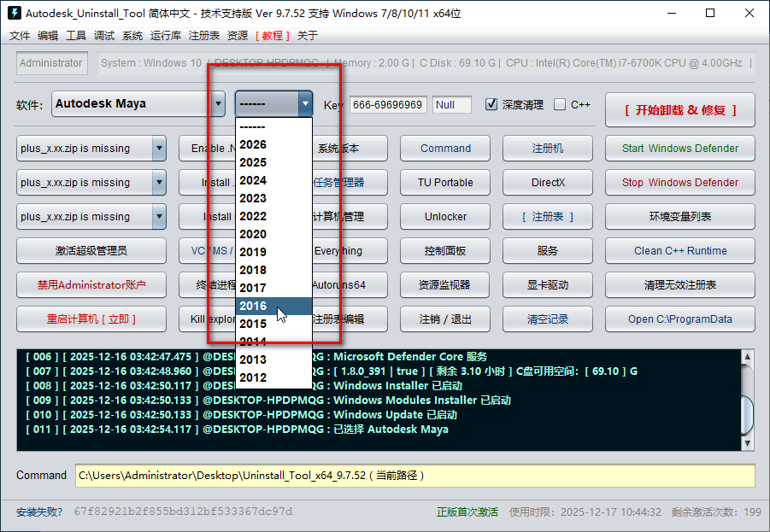This screenshot has width=770, height=532.
Task: Expand the Autodesk Maya software dropdown
Action: click(218, 104)
